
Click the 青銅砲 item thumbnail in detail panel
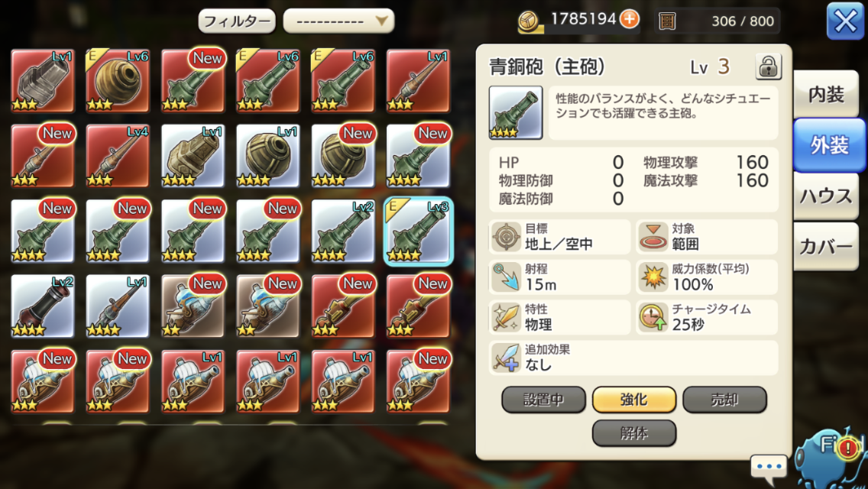(x=515, y=112)
